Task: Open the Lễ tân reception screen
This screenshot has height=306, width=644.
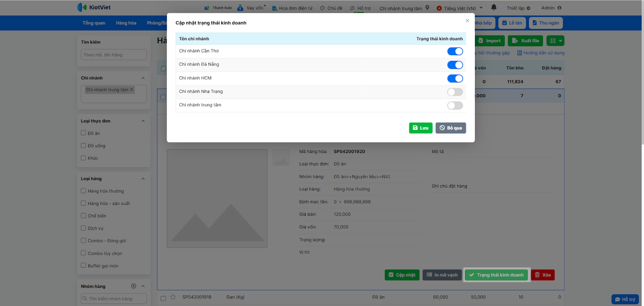Action: 512,23
